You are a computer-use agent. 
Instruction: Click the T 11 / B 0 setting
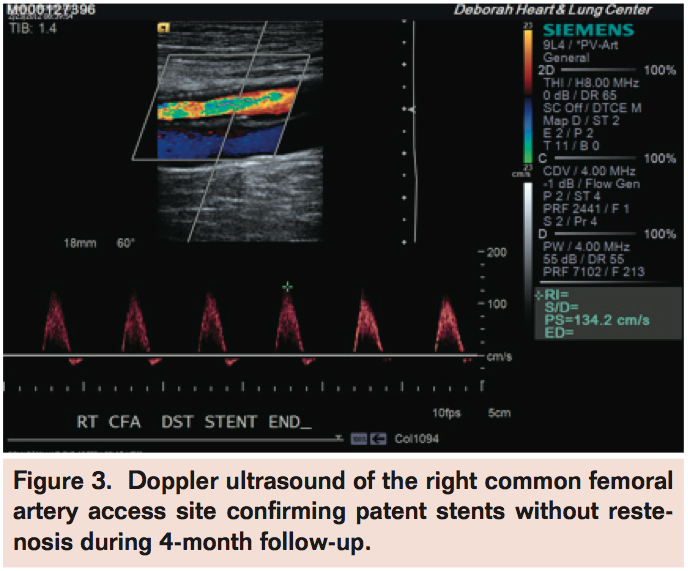tap(571, 146)
